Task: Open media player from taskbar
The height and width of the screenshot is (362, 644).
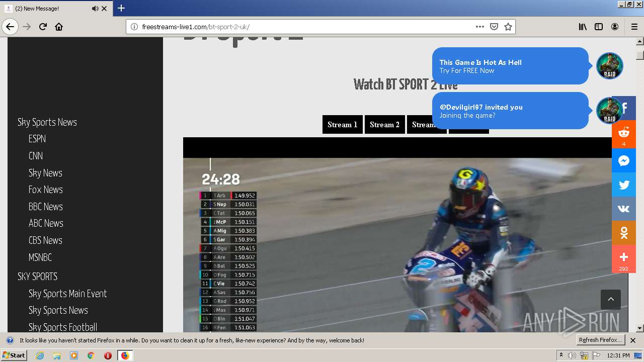Action: pyautogui.click(x=74, y=355)
